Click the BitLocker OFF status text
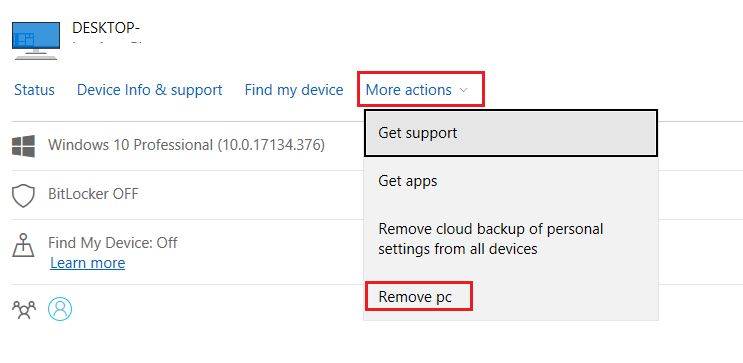743x363 pixels. 93,193
